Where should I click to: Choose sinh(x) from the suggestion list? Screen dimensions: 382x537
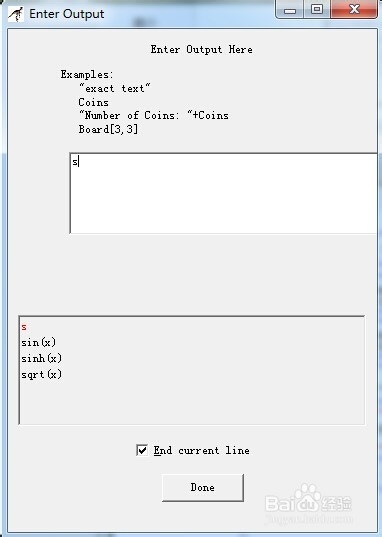click(x=41, y=358)
